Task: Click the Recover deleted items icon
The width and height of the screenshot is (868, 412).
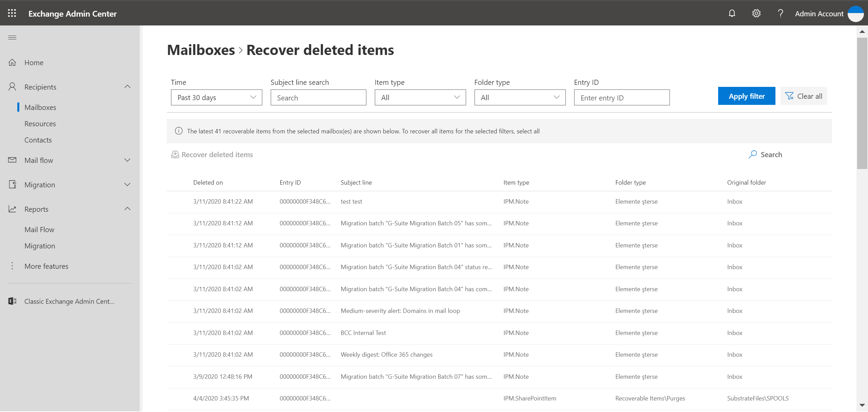Action: point(174,154)
